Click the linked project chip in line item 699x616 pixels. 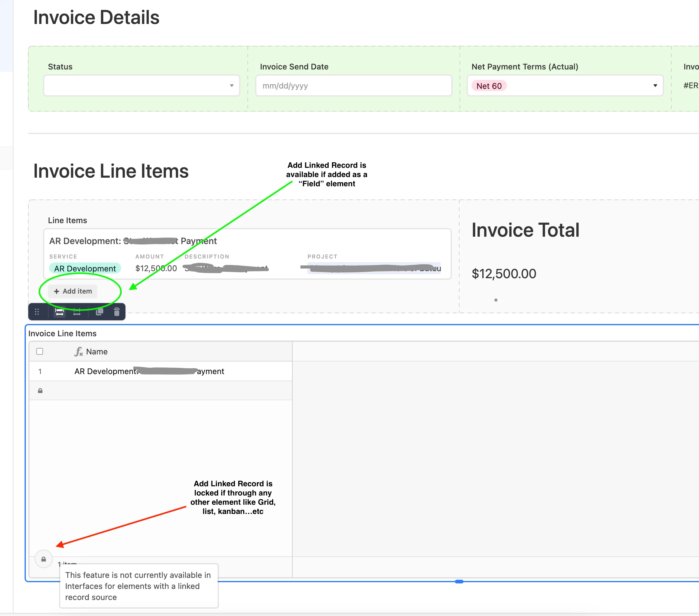click(x=373, y=268)
